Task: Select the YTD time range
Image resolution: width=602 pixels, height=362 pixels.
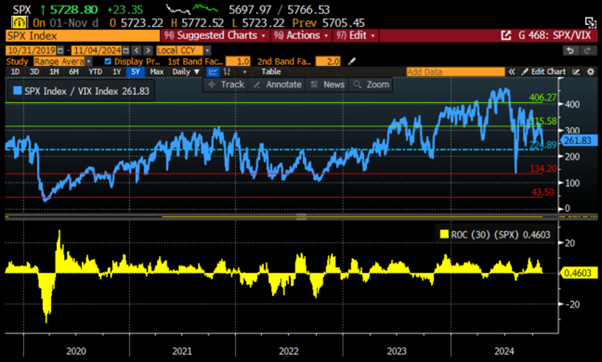Action: [x=95, y=72]
